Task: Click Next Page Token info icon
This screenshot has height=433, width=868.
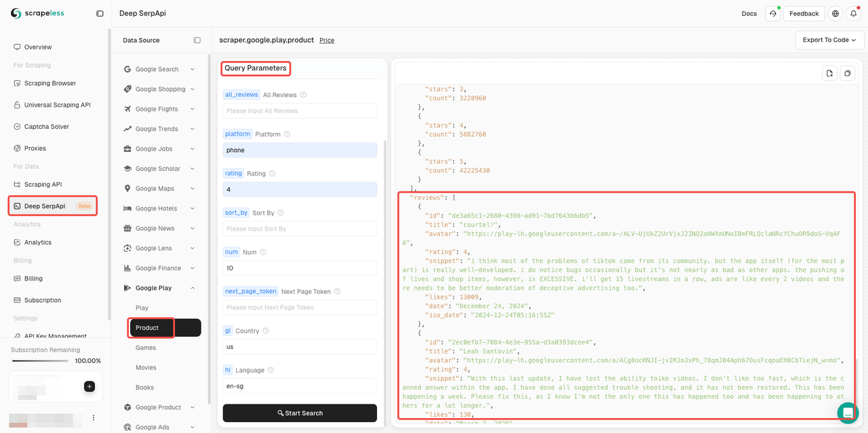Action: 337,291
